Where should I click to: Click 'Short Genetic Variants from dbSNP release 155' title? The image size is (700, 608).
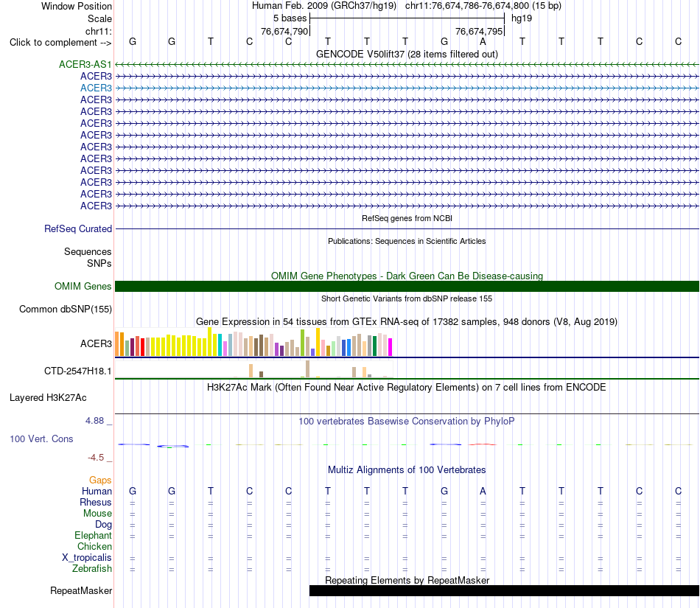tap(407, 298)
